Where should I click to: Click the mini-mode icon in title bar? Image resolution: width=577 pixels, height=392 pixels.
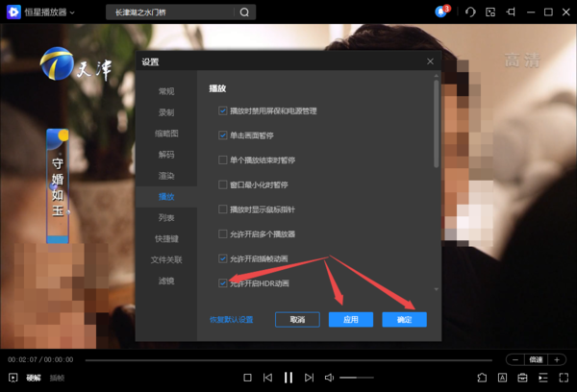pyautogui.click(x=492, y=12)
